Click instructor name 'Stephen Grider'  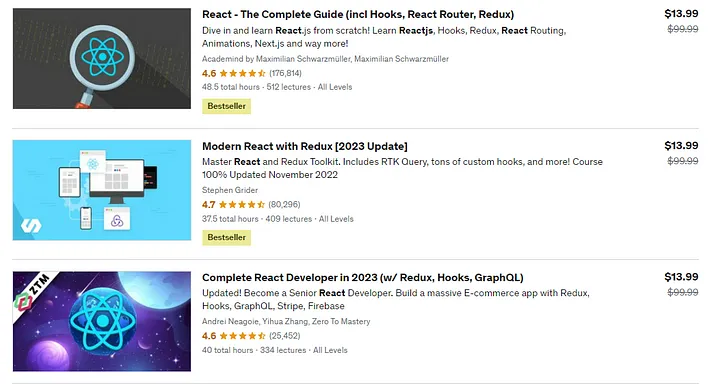[230, 190]
